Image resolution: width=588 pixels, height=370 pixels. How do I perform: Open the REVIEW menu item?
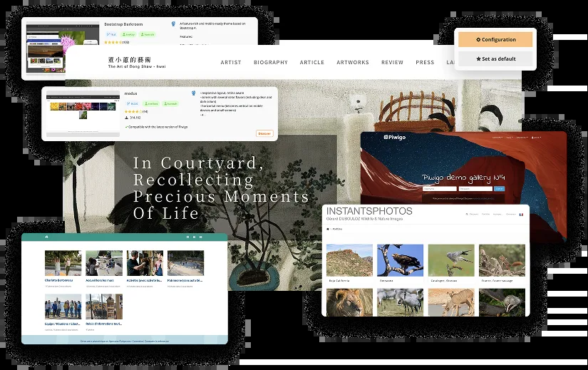click(x=392, y=62)
